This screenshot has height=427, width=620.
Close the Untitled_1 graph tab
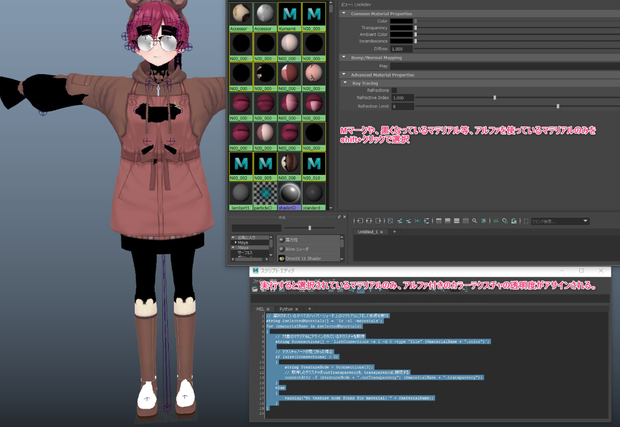pyautogui.click(x=382, y=232)
